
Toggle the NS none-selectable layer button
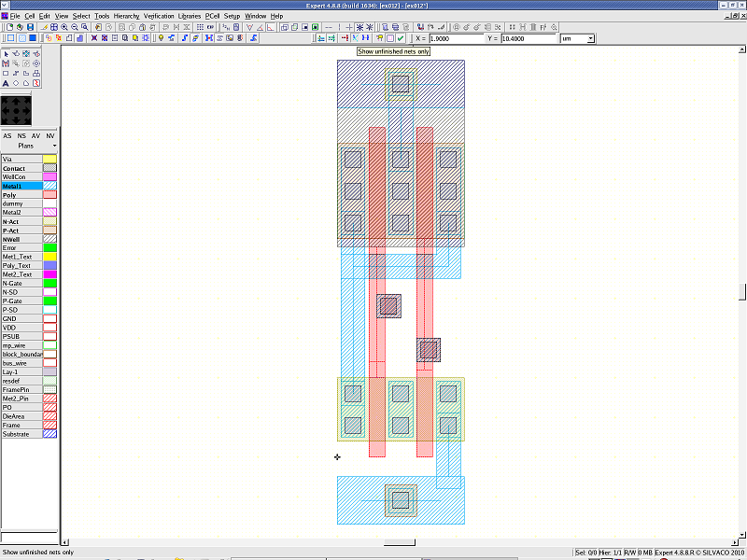point(21,136)
